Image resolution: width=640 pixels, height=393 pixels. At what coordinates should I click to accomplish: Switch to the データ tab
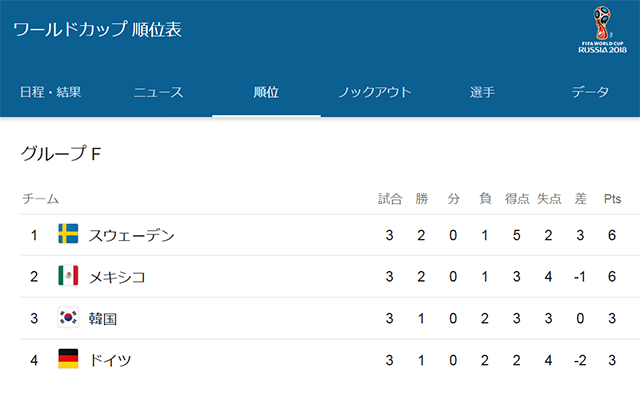click(x=590, y=92)
